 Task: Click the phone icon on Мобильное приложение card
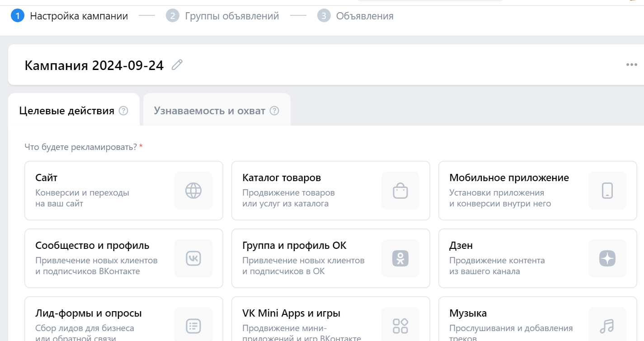pos(607,191)
